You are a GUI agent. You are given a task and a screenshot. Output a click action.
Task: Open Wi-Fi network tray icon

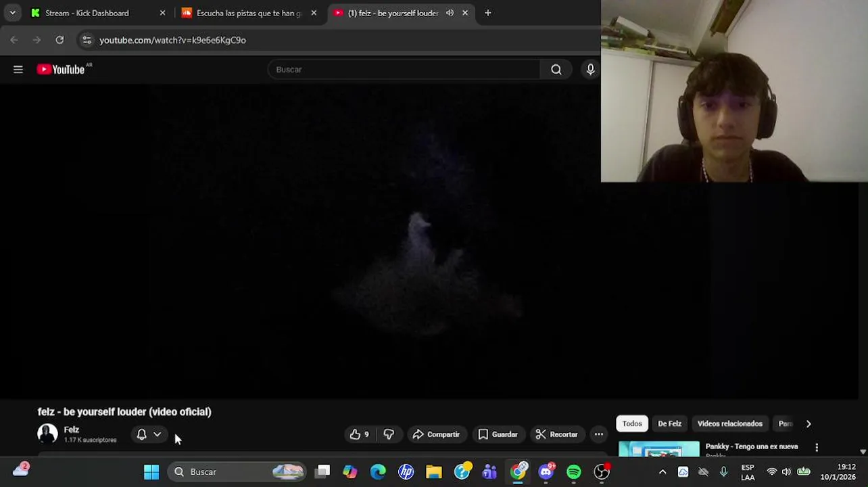[772, 471]
